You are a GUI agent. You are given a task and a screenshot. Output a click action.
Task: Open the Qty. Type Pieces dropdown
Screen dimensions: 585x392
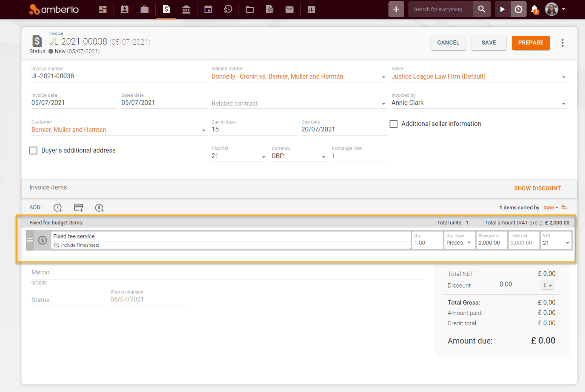tap(469, 242)
